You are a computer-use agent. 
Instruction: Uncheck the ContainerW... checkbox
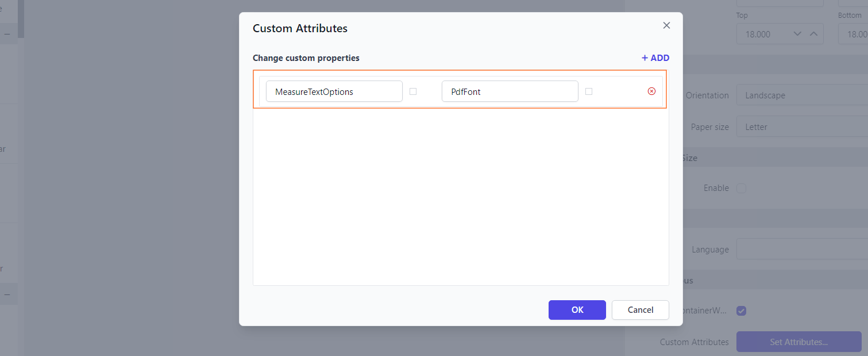click(x=742, y=311)
